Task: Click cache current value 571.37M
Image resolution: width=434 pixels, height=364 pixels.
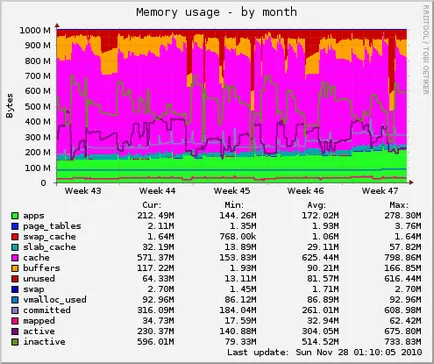Action: pos(156,258)
